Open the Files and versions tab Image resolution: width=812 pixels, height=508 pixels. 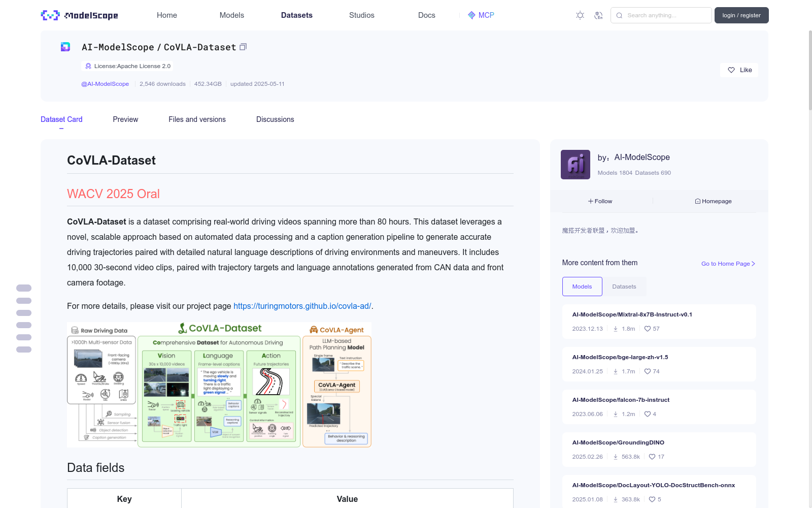click(197, 119)
